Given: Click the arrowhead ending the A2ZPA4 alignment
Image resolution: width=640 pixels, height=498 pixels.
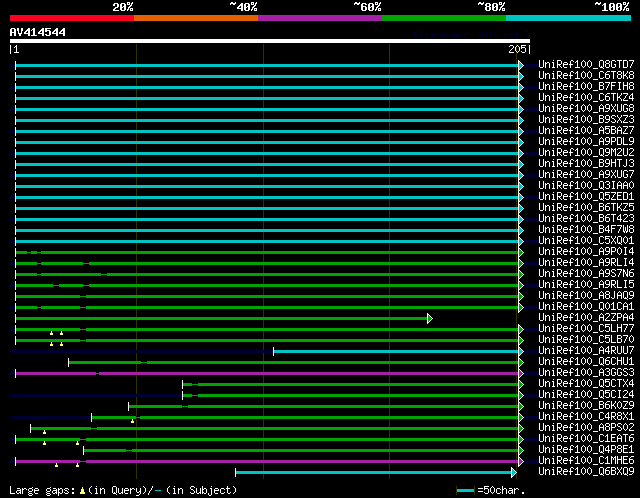Looking at the screenshot, I should click(430, 318).
